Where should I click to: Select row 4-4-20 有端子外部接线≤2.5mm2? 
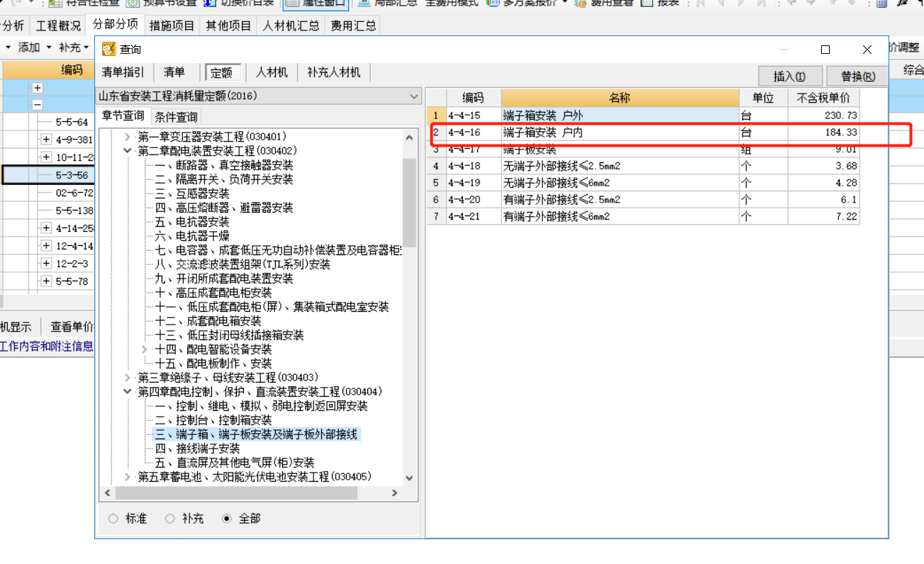coord(642,200)
